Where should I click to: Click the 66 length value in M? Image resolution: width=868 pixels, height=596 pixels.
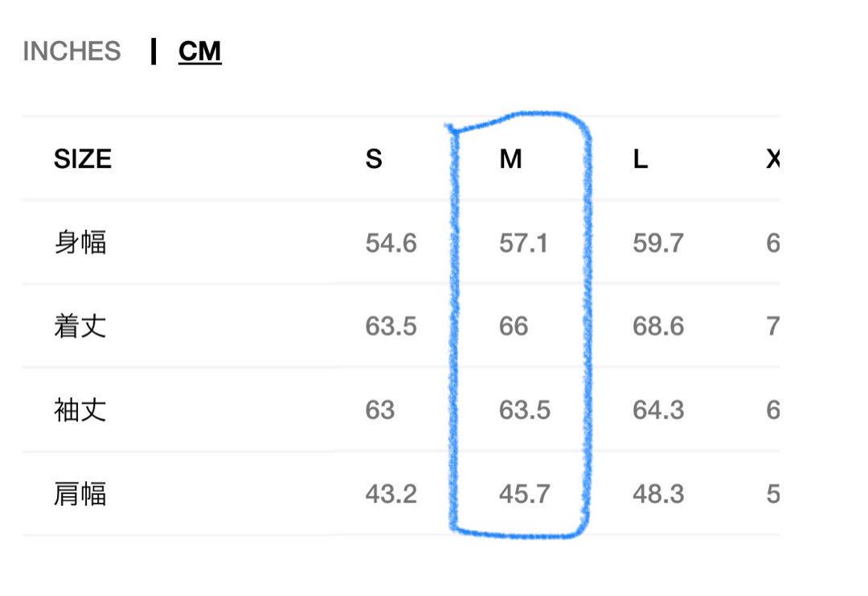(x=513, y=327)
